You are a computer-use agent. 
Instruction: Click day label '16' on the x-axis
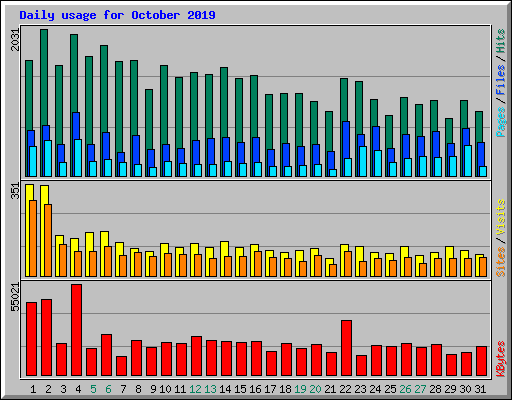[x=255, y=389]
